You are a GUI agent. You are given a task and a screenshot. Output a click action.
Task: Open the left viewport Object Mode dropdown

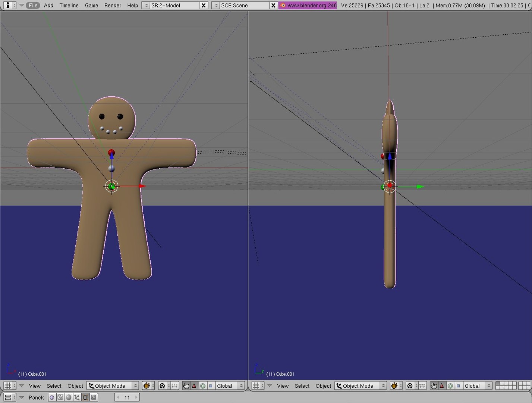(113, 386)
